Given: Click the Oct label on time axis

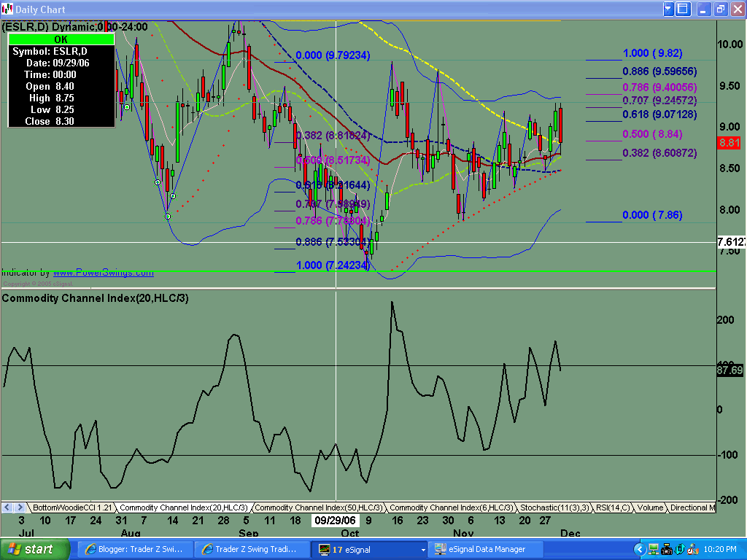Looking at the screenshot, I should click(350, 533).
